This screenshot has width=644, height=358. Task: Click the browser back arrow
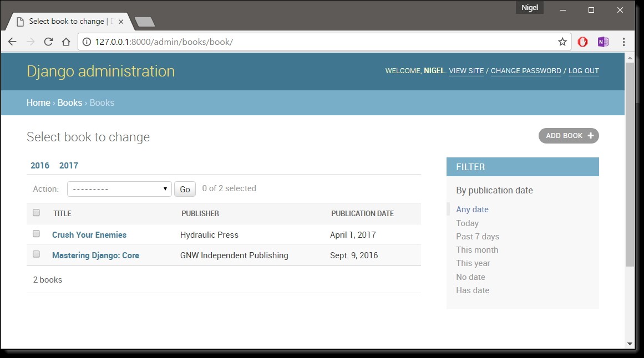[x=12, y=42]
